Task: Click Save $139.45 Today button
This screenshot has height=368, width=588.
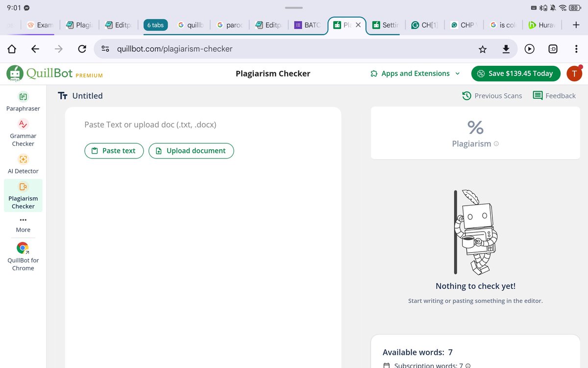Action: click(x=515, y=74)
